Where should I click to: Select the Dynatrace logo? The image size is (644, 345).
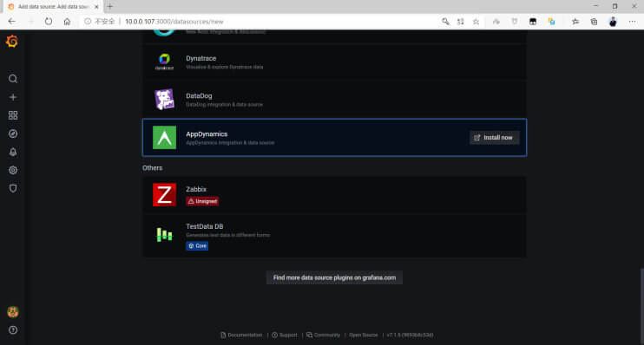[164, 62]
